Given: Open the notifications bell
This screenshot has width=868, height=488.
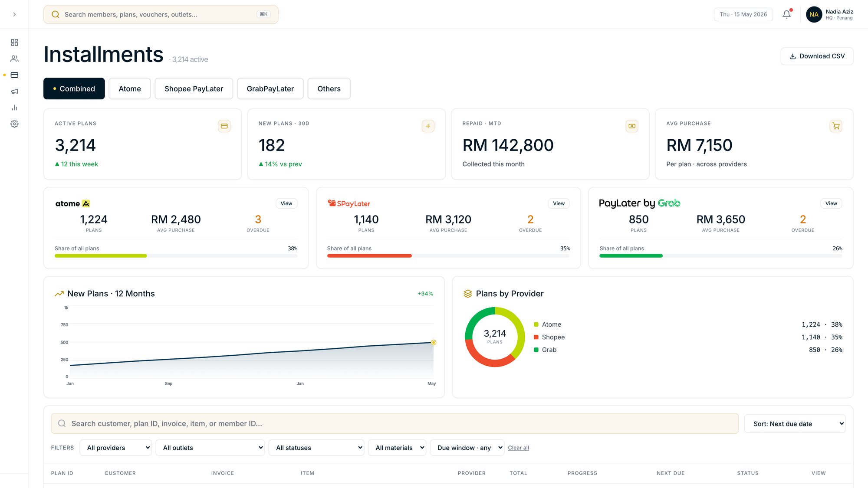Looking at the screenshot, I should tap(786, 14).
